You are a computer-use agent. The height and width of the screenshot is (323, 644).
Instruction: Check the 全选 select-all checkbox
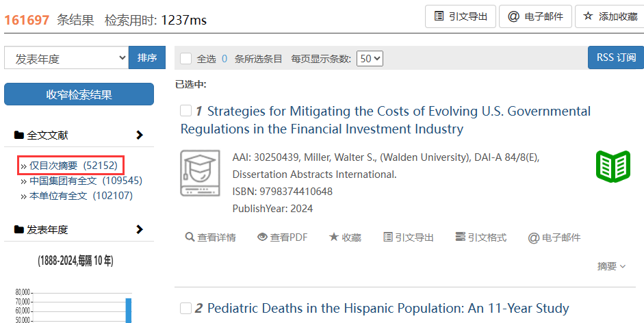185,59
